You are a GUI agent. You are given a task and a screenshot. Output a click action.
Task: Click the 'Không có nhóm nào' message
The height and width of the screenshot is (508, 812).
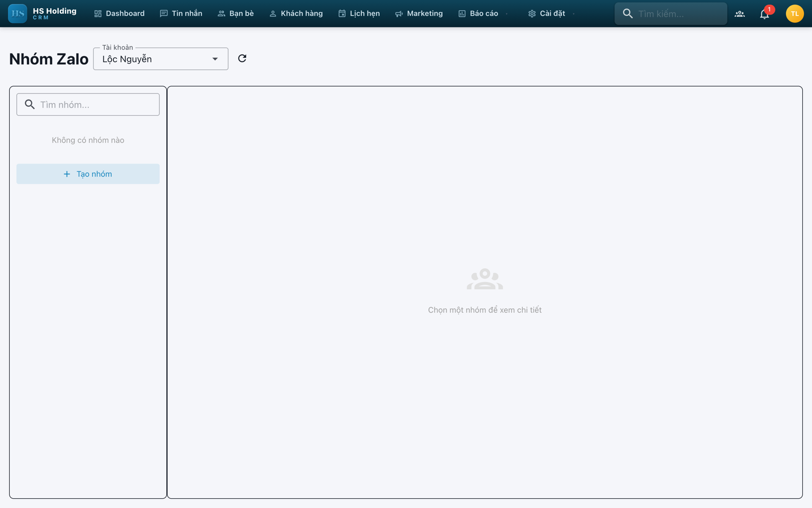[x=88, y=140]
